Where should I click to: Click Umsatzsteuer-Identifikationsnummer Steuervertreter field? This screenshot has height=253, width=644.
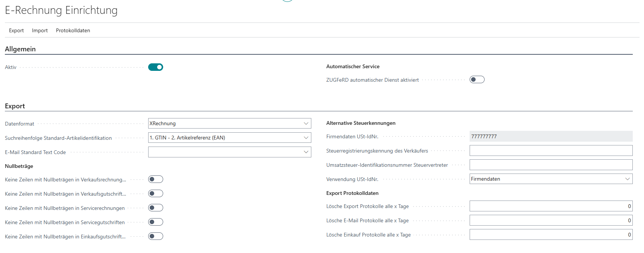tap(551, 165)
